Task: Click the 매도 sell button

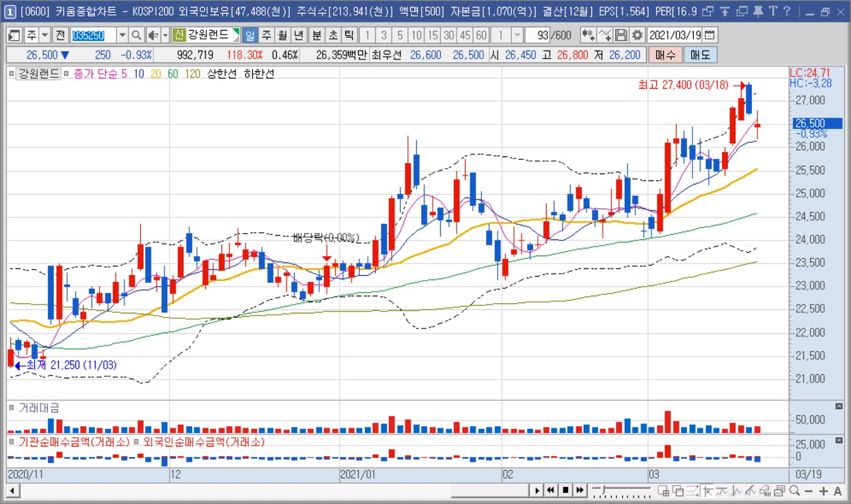Action: pyautogui.click(x=700, y=55)
